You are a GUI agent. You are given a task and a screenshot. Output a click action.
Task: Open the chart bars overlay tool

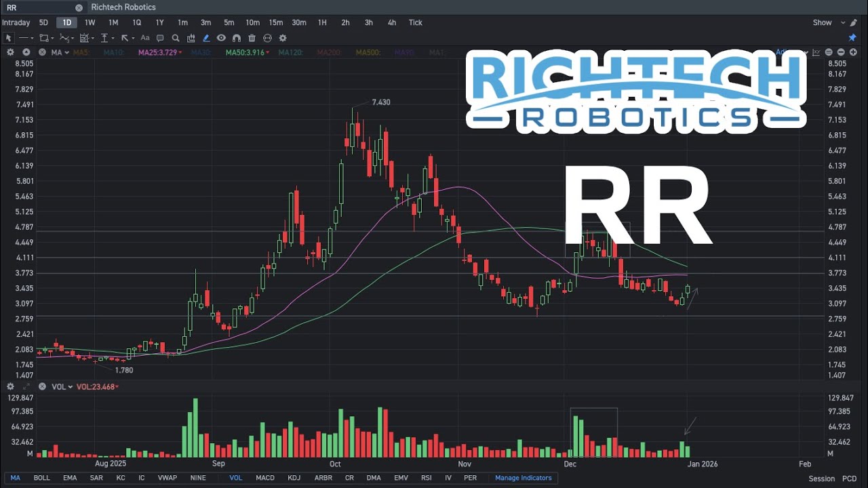(191, 38)
